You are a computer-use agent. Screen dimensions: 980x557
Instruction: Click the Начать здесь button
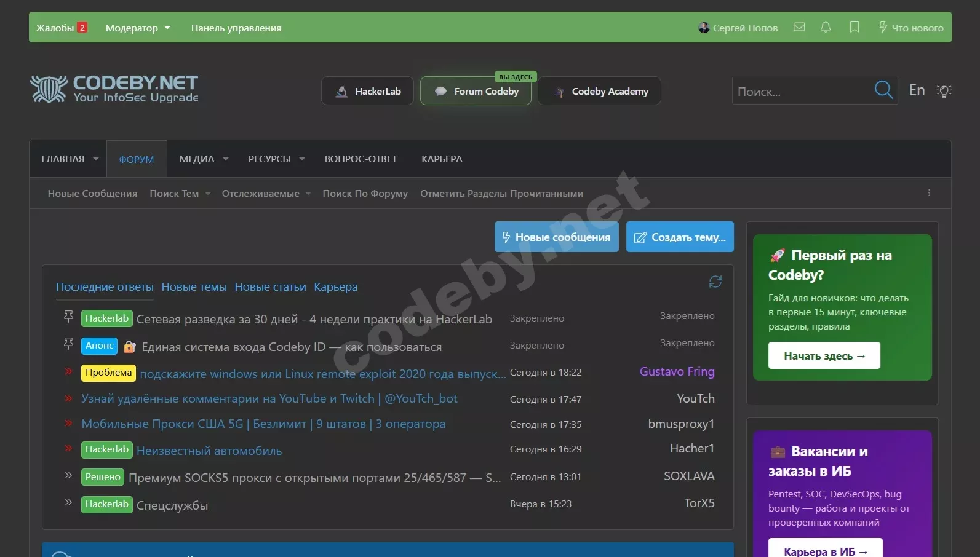click(824, 355)
